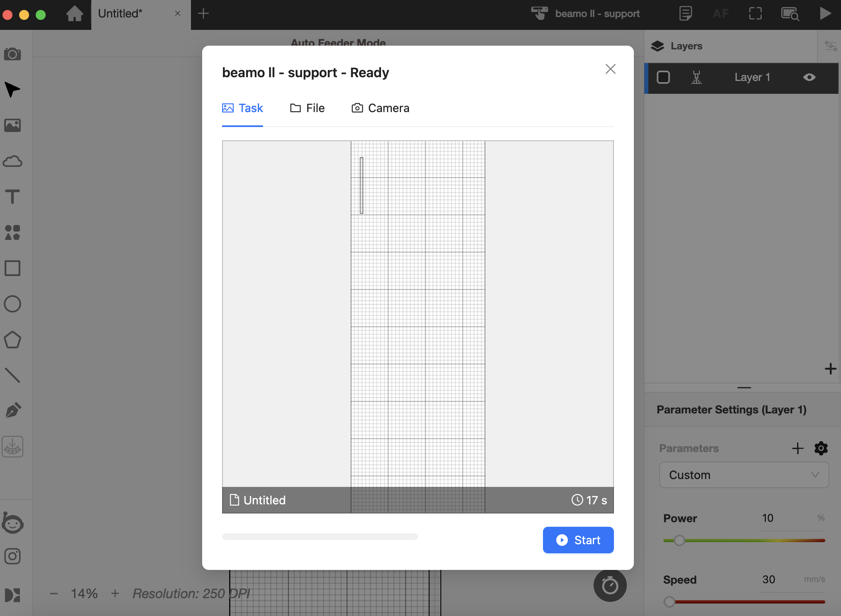Open the document settings icon in top bar
This screenshot has width=841, height=616.
pos(685,13)
